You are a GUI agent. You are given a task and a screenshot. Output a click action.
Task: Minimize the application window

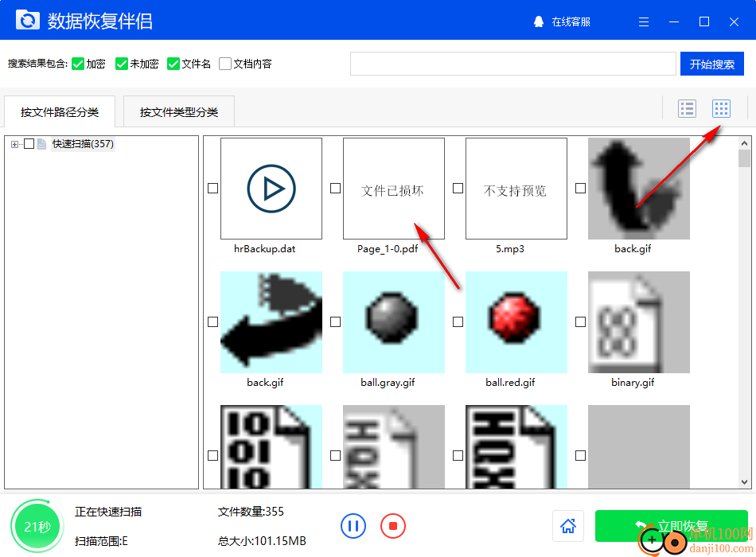coord(674,21)
